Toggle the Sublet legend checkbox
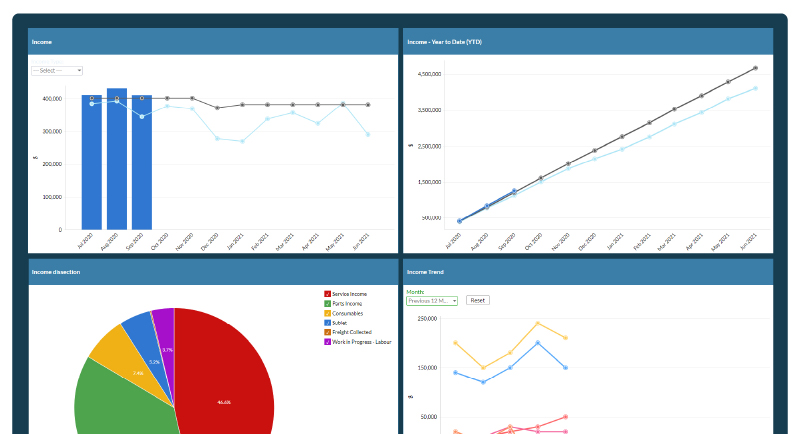 328,323
